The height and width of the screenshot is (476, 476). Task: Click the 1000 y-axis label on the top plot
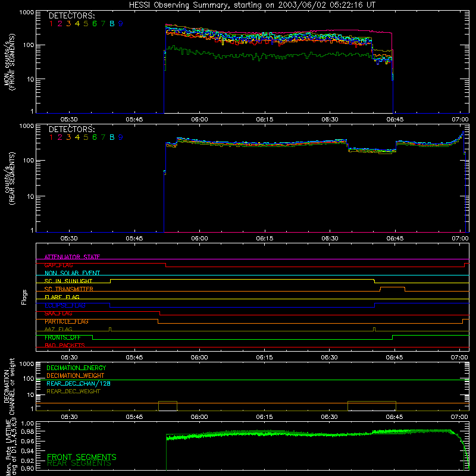26,12
